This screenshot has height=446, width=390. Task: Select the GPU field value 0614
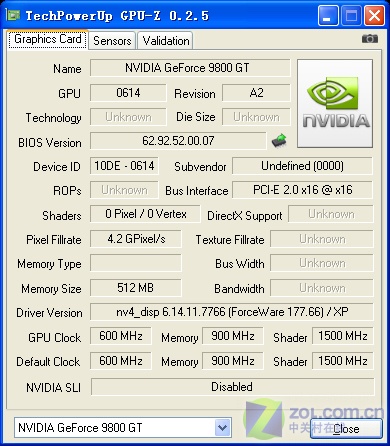pyautogui.click(x=128, y=93)
